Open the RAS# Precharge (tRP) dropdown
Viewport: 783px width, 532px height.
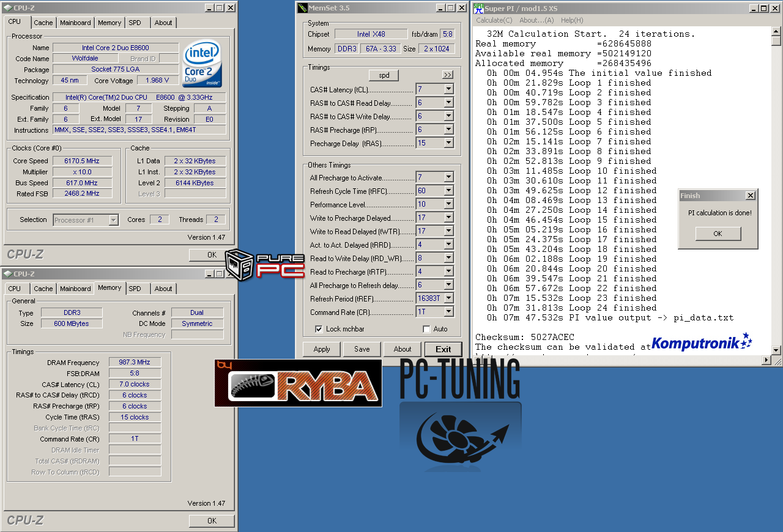pos(449,130)
